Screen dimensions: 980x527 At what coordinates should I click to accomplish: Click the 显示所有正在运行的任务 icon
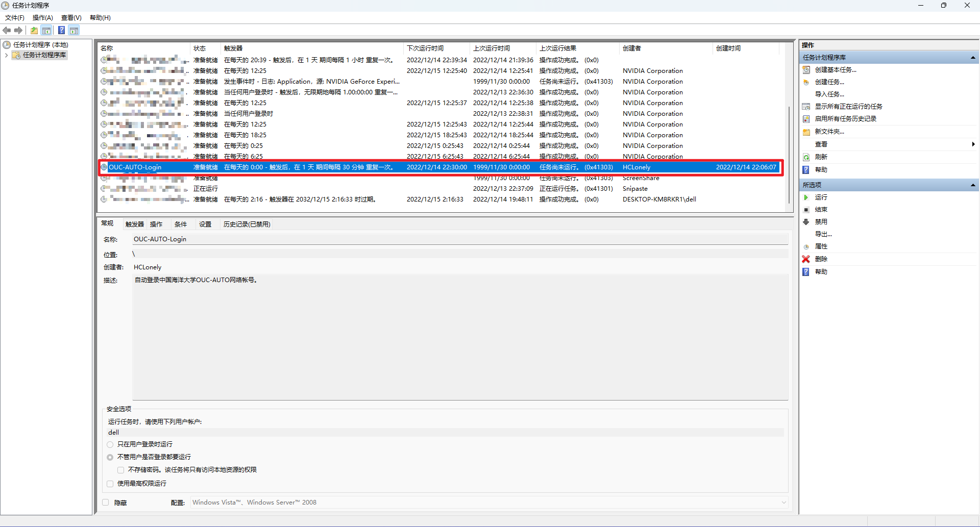point(806,107)
